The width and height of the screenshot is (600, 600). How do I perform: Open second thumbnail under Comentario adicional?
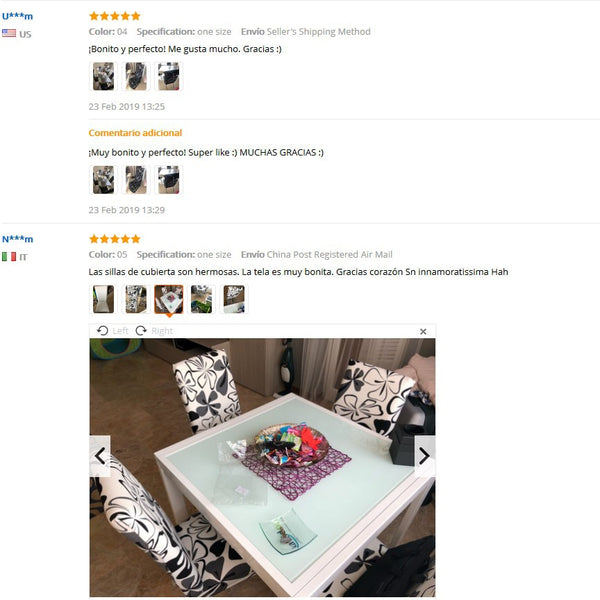[136, 180]
